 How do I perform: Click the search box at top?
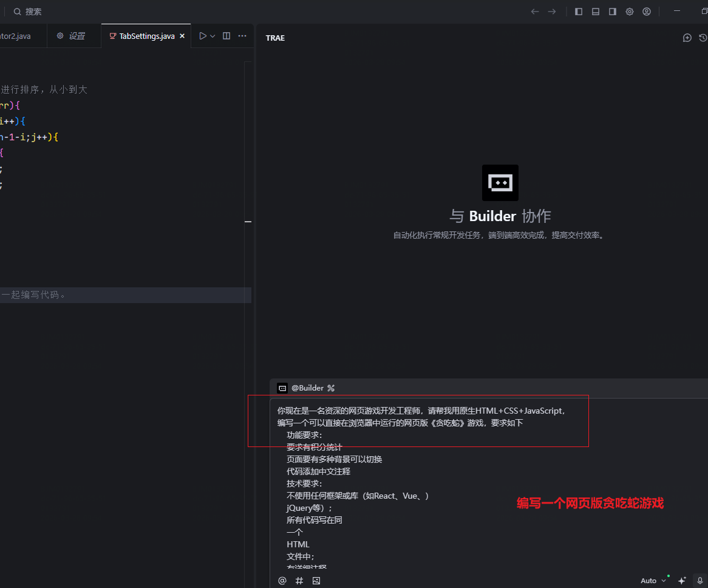(28, 12)
